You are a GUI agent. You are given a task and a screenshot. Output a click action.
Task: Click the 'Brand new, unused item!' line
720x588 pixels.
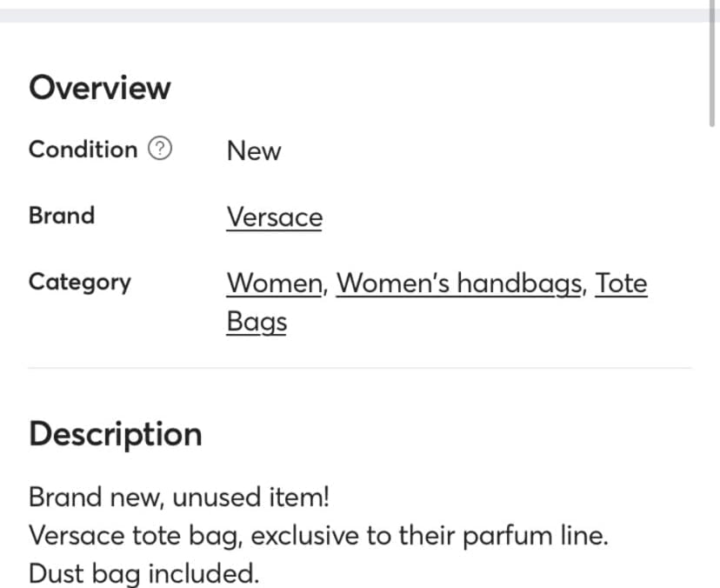coord(179,497)
